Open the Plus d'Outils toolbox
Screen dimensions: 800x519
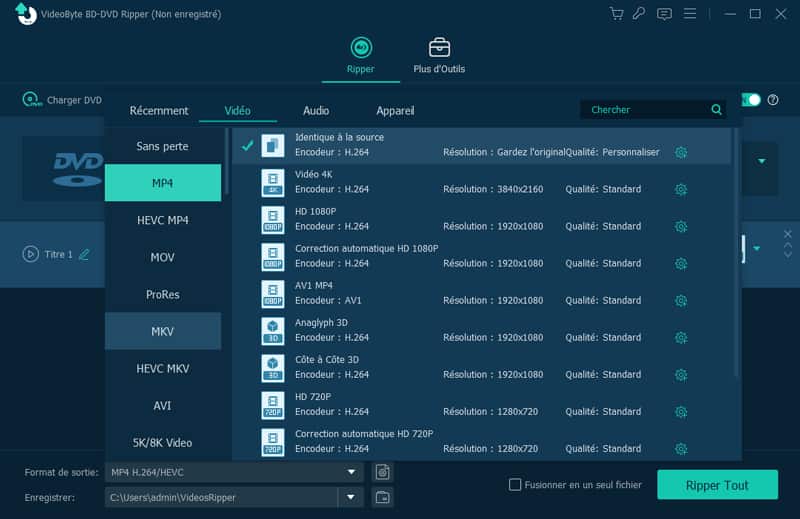tap(439, 56)
